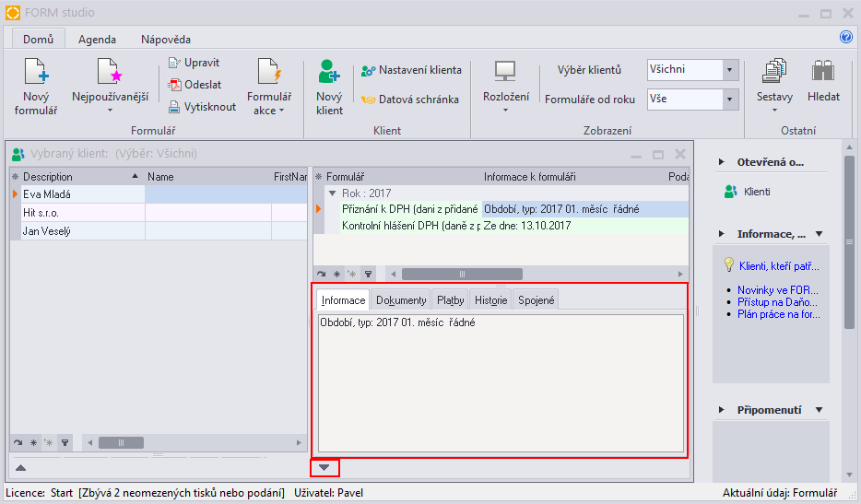Open the Plán práce na for... link

[x=779, y=314]
